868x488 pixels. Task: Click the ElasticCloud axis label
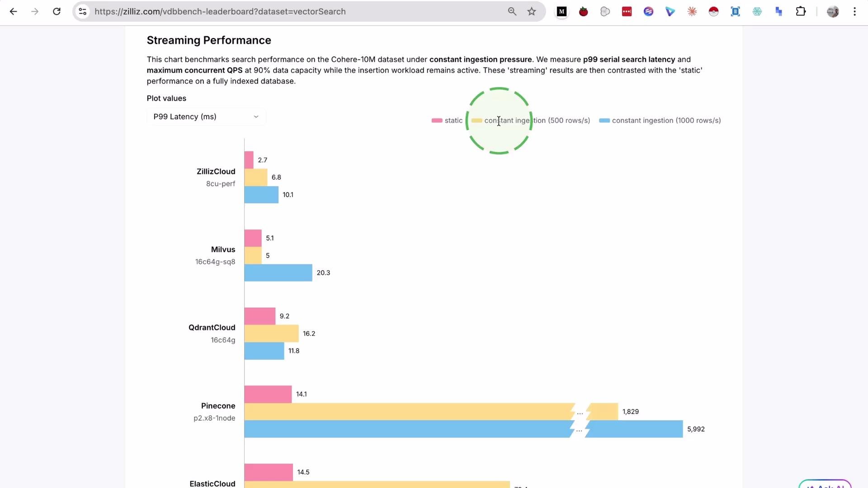pyautogui.click(x=212, y=483)
